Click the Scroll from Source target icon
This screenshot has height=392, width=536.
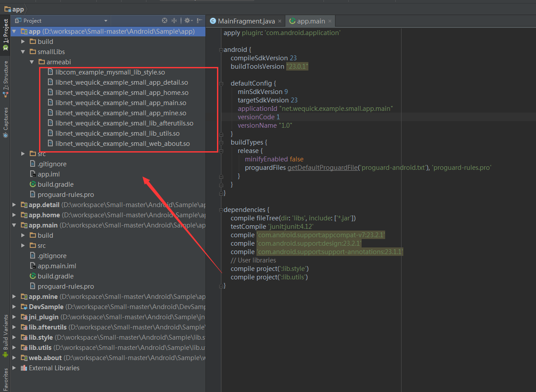[165, 20]
